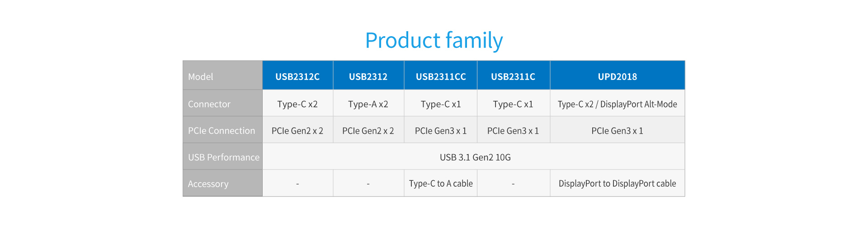The width and height of the screenshot is (868, 226).
Task: Select the USB 3.1 Gen2 10G cell
Action: 474,156
